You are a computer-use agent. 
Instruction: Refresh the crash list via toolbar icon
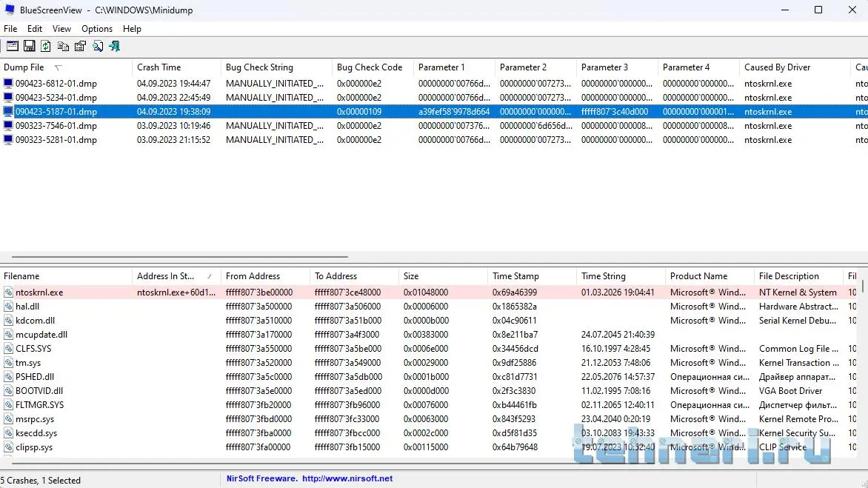[x=46, y=46]
